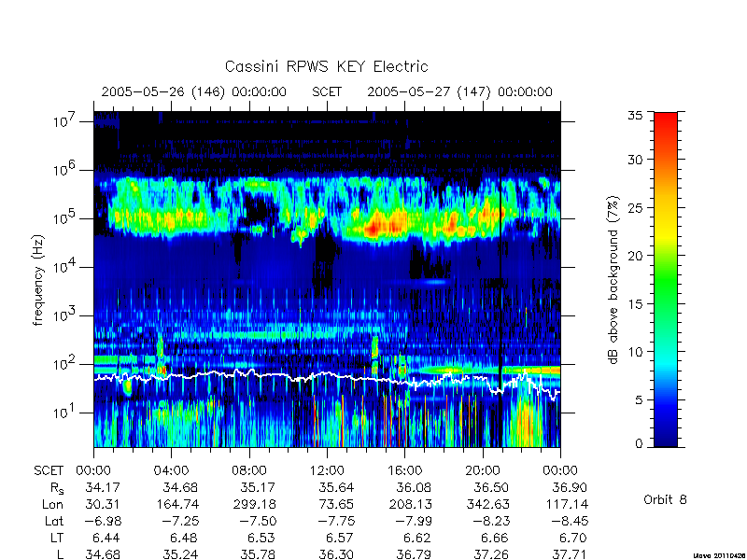Click the L value 36.30
The image size is (747, 560).
tap(335, 554)
